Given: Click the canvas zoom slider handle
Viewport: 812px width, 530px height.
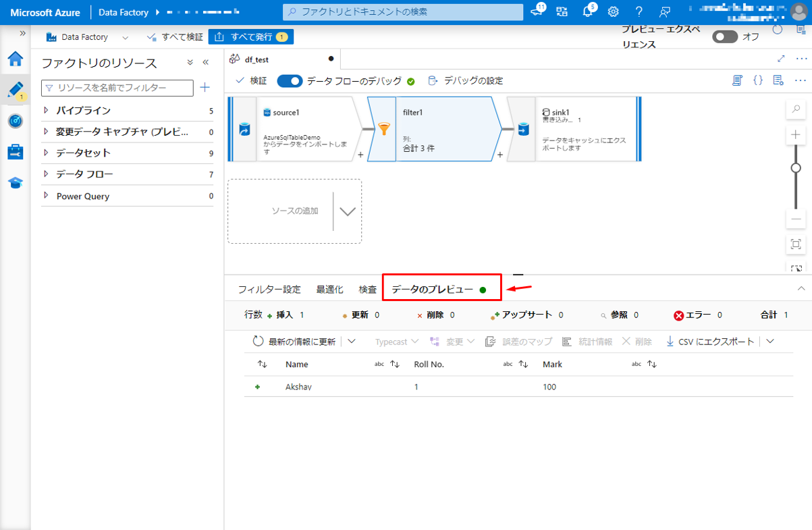Looking at the screenshot, I should 796,167.
